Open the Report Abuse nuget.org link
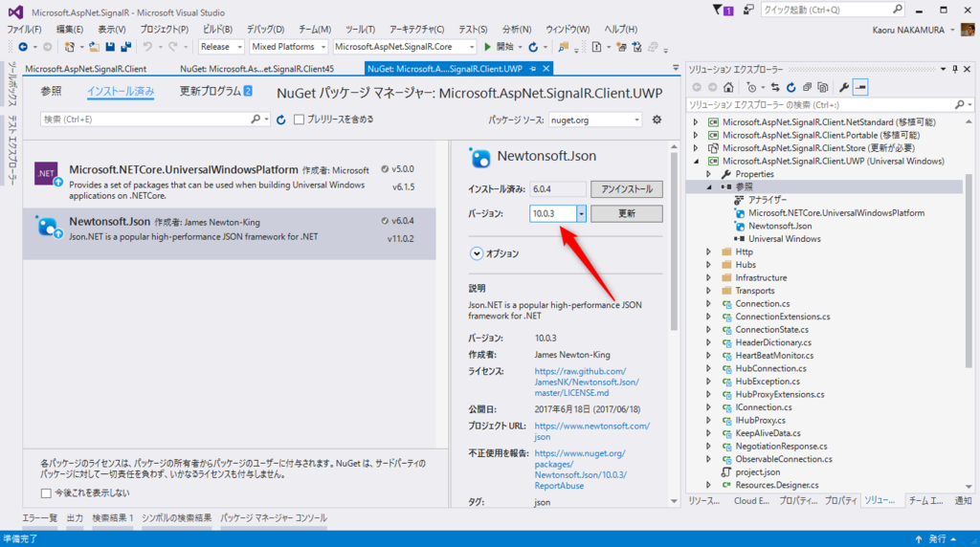The image size is (980, 547). point(581,470)
